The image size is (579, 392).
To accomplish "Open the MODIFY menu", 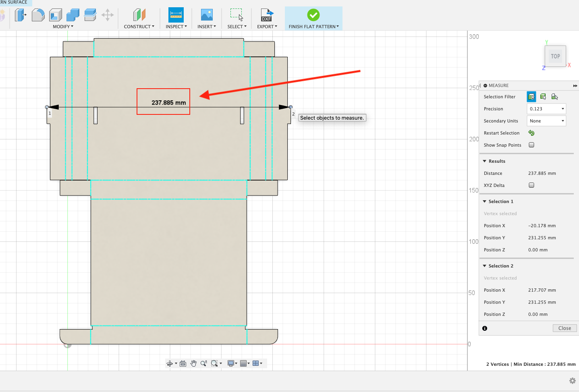I will (x=63, y=27).
